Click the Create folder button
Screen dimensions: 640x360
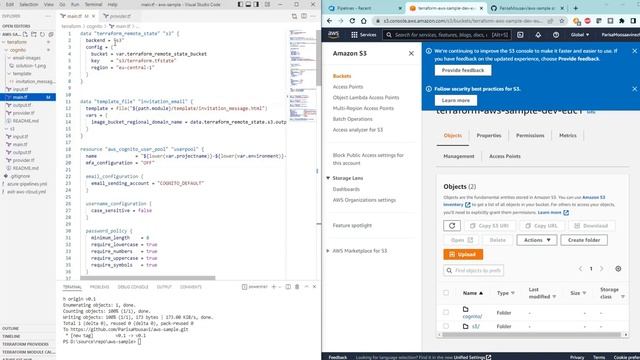point(584,240)
